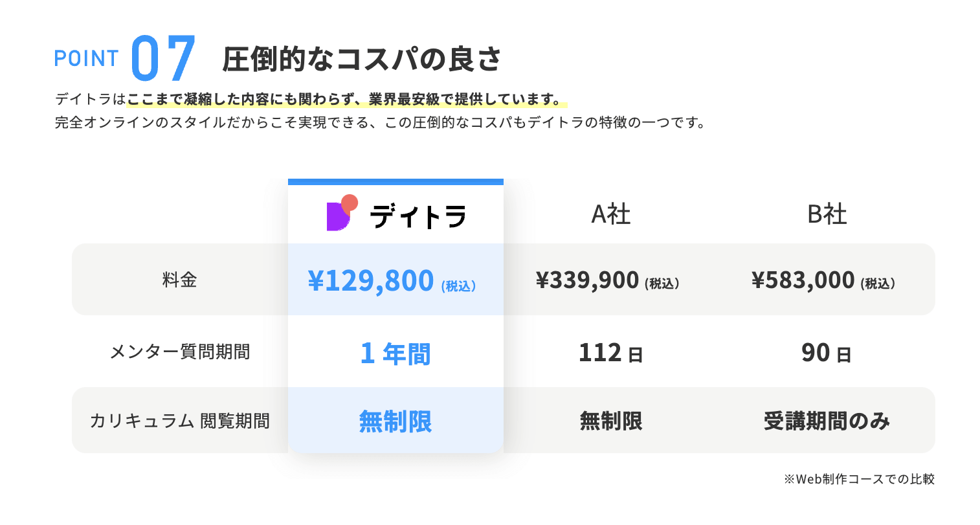The height and width of the screenshot is (525, 980).
Task: Click the ¥583,000 price for B社
Action: (x=803, y=281)
